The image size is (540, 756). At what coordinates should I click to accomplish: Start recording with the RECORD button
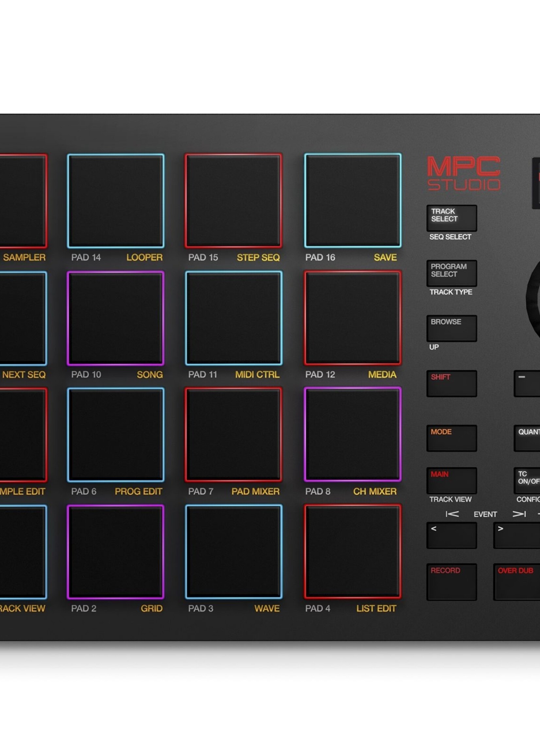(x=451, y=582)
